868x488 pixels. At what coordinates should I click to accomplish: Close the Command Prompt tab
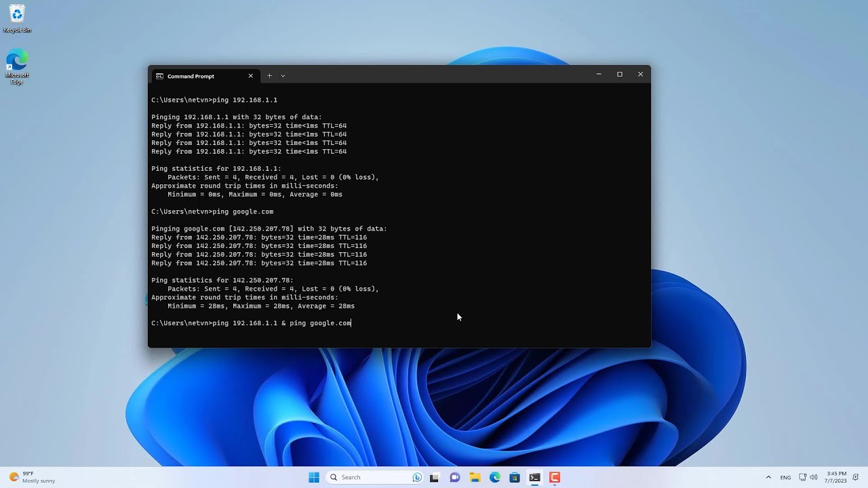point(250,76)
